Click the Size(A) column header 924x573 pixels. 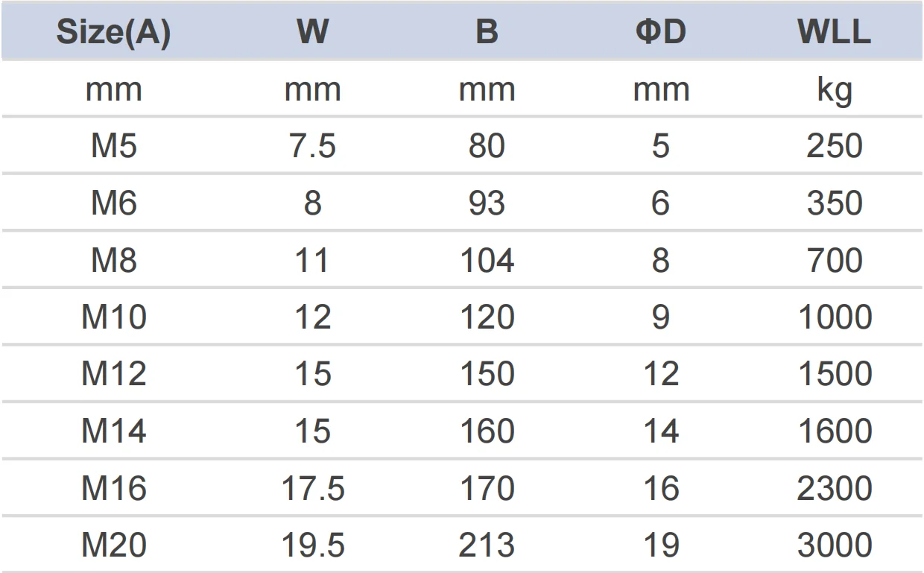click(113, 33)
